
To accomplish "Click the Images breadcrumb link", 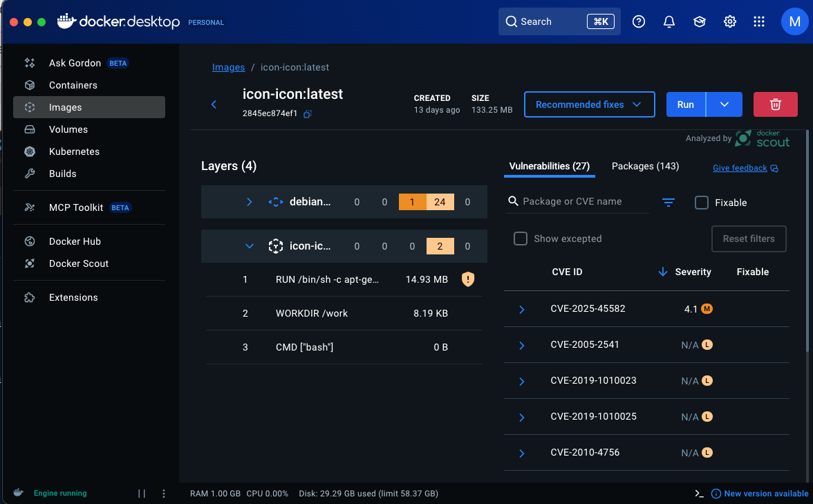I will pyautogui.click(x=228, y=68).
